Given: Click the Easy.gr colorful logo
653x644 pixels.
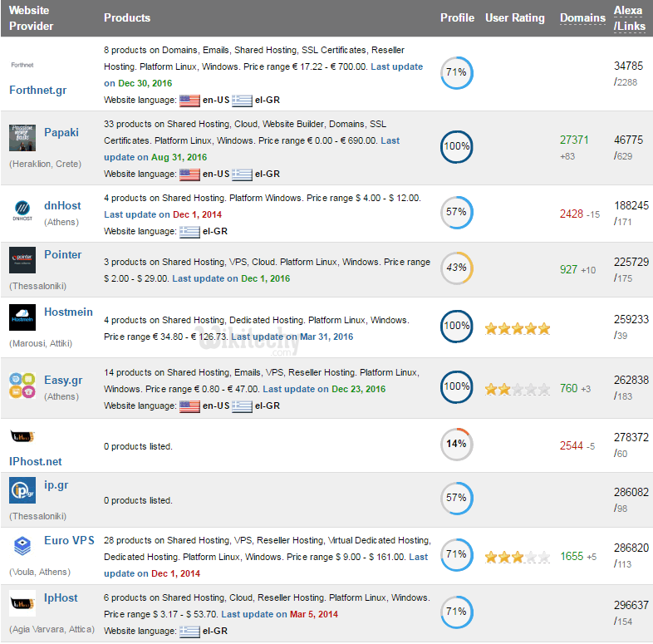Looking at the screenshot, I should tap(22, 386).
